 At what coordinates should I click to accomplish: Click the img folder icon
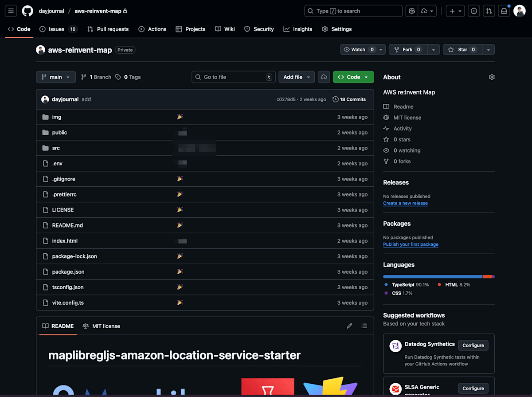click(x=45, y=117)
